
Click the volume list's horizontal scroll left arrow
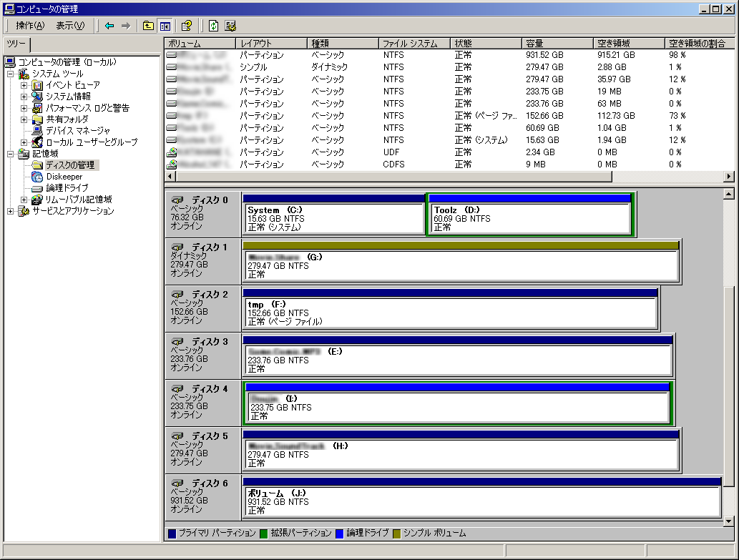[x=170, y=177]
